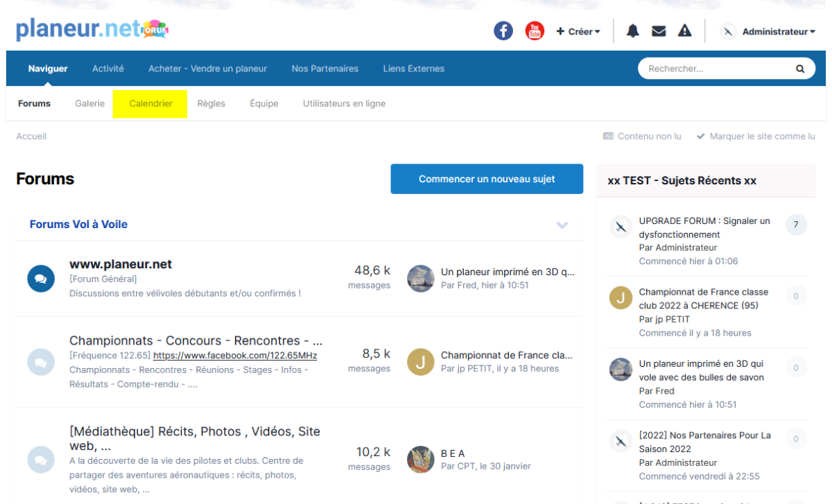Open CPT's avatar in Médiathèque row
The width and height of the screenshot is (832, 504).
click(x=421, y=460)
